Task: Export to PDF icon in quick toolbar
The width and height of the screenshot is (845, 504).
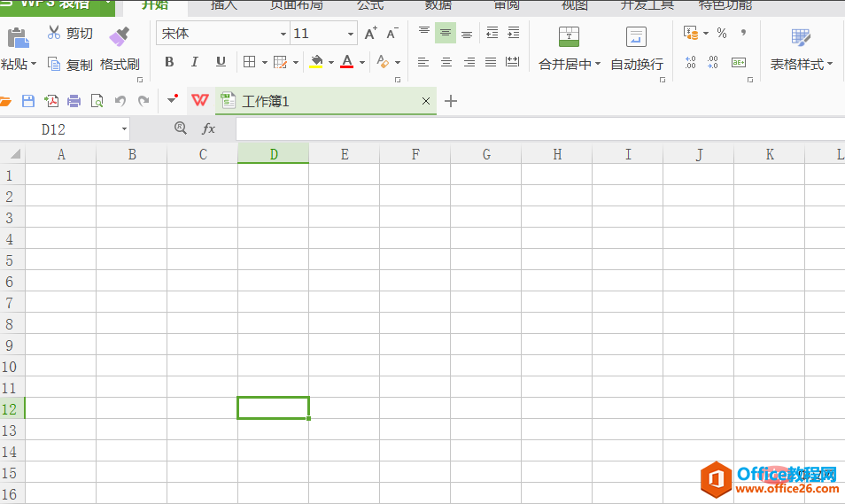Action: point(51,101)
